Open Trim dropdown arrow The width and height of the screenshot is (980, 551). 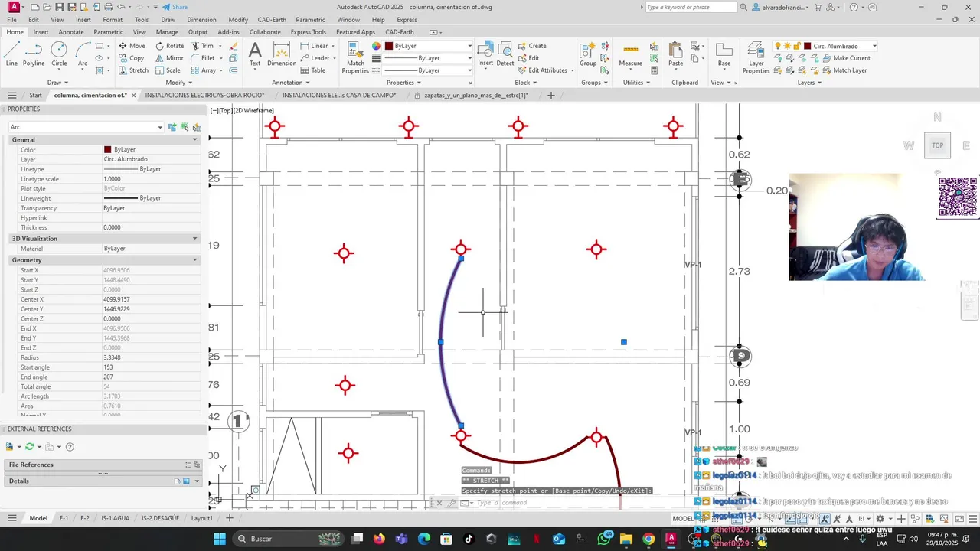tap(220, 46)
